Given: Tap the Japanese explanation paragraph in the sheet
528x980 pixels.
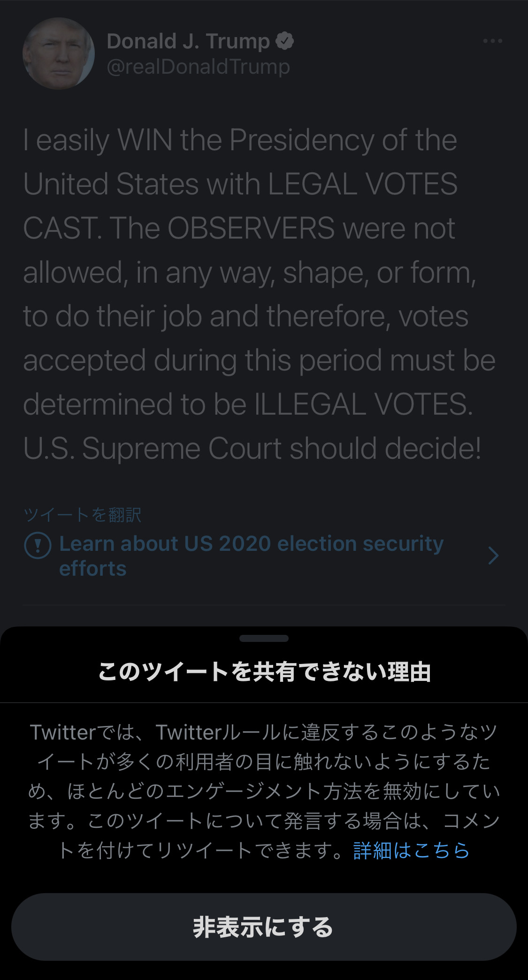Looking at the screenshot, I should pos(264,792).
